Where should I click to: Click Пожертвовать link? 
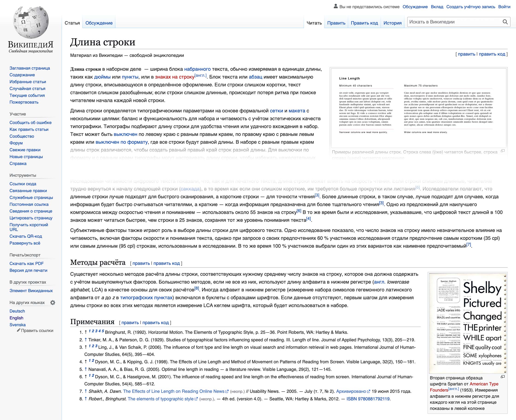[24, 102]
